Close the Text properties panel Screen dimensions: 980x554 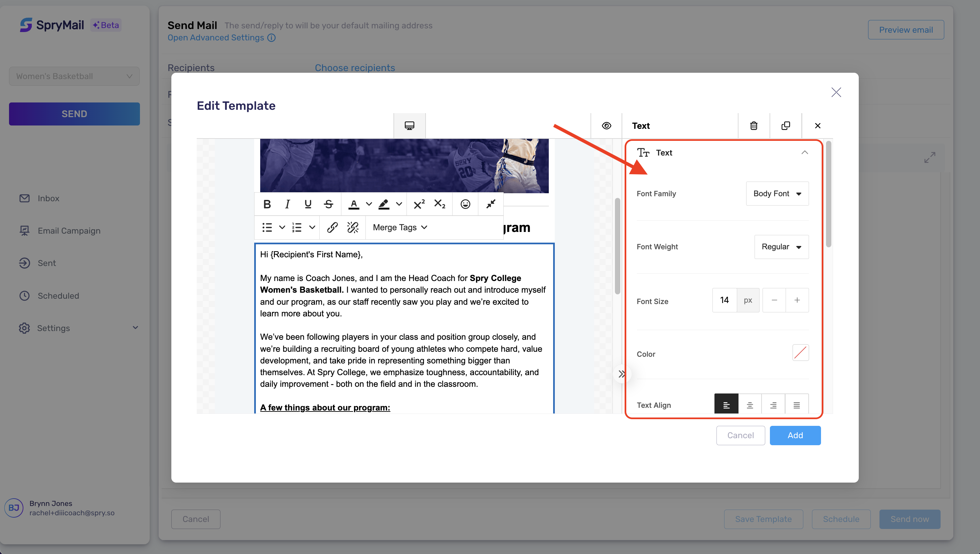pos(818,125)
